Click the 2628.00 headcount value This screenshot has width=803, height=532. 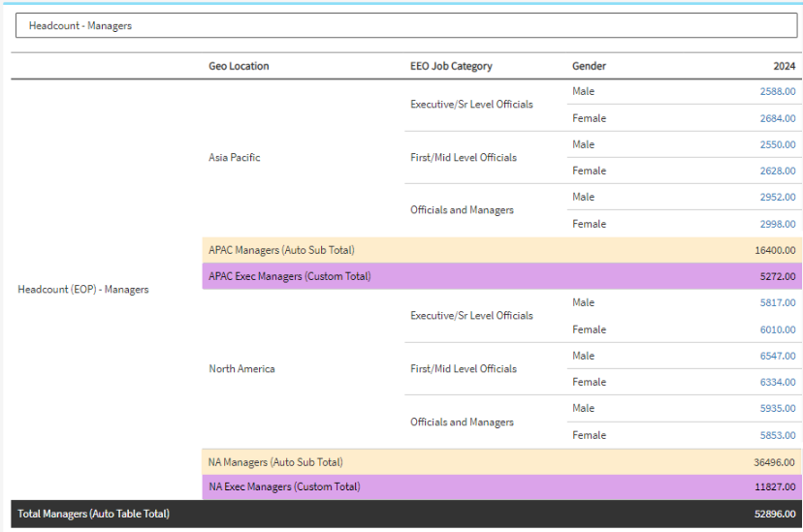[778, 171]
